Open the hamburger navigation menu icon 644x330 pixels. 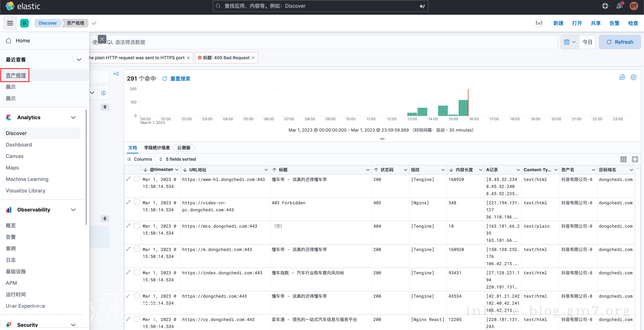10,23
